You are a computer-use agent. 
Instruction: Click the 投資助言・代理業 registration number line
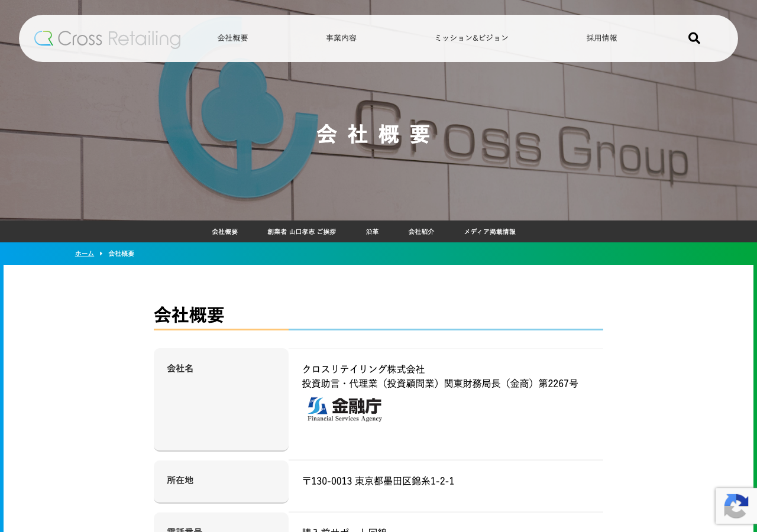click(440, 384)
